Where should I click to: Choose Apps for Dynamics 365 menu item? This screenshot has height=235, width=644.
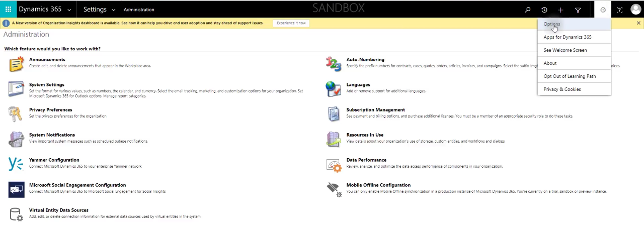pos(574,37)
